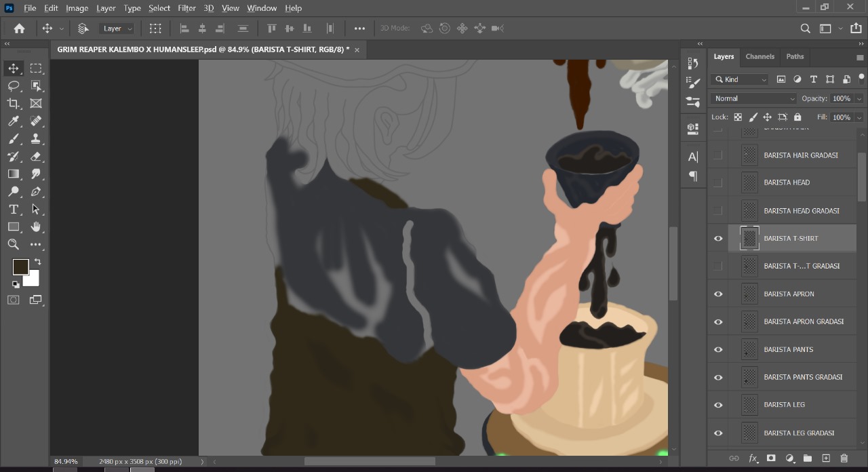
Task: Hide the BARISTA LEG GRADASI layer
Action: [x=718, y=433]
